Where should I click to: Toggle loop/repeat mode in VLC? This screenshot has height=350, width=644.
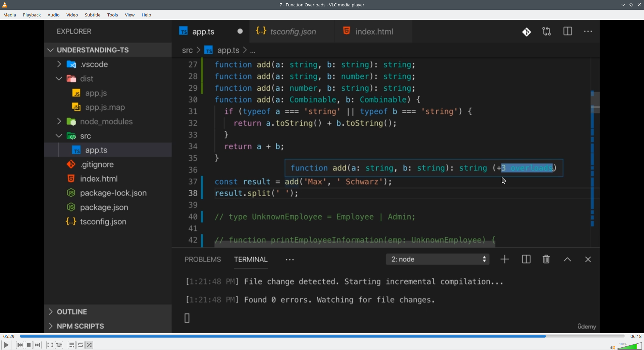click(81, 345)
